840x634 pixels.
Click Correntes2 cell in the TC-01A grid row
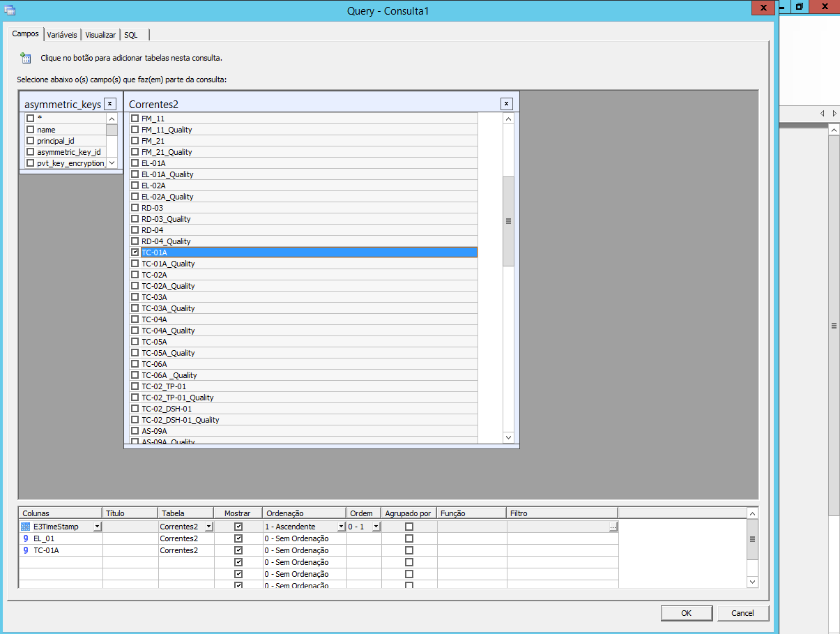pyautogui.click(x=186, y=550)
